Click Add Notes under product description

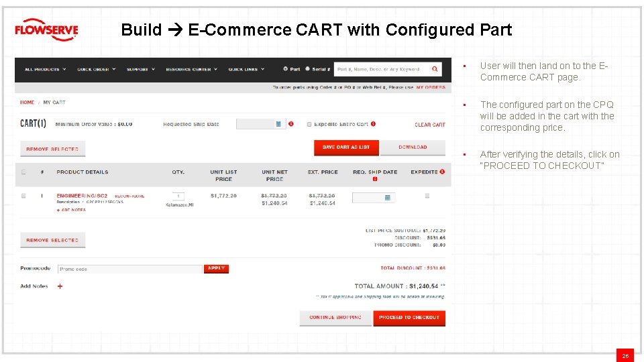click(72, 210)
